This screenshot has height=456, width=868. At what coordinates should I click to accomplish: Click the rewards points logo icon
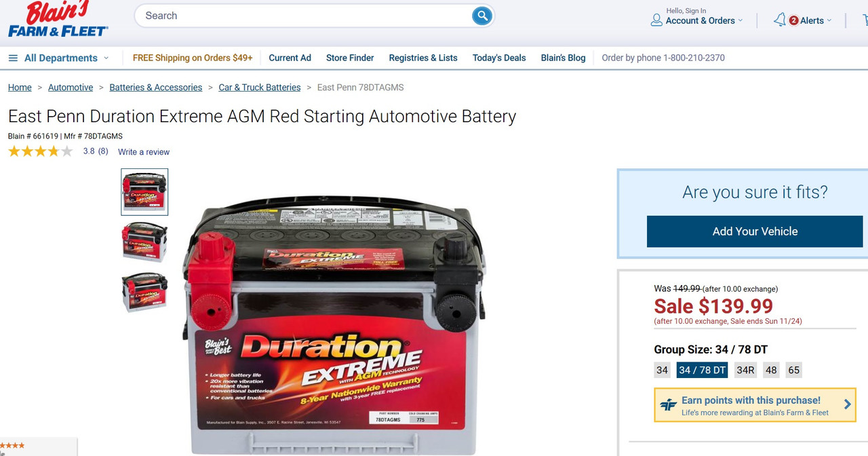tap(669, 405)
